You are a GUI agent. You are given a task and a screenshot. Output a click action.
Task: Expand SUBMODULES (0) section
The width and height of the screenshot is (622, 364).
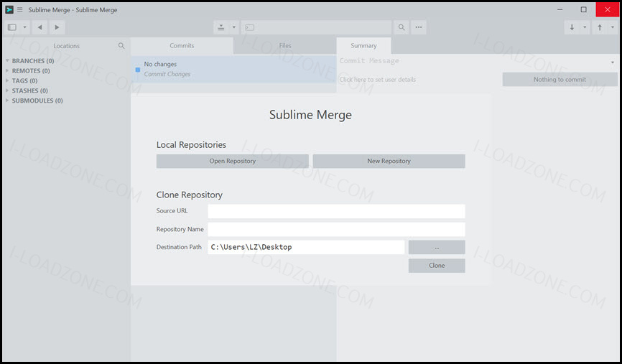[x=37, y=101]
